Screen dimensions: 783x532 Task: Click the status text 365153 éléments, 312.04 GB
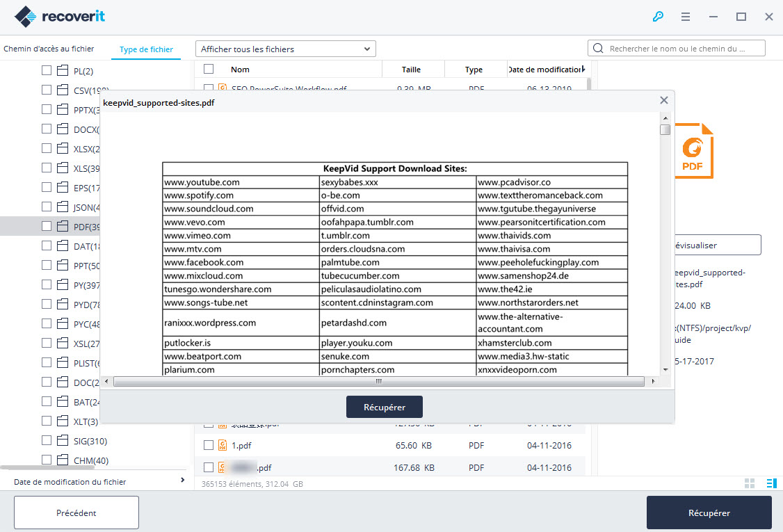(252, 484)
